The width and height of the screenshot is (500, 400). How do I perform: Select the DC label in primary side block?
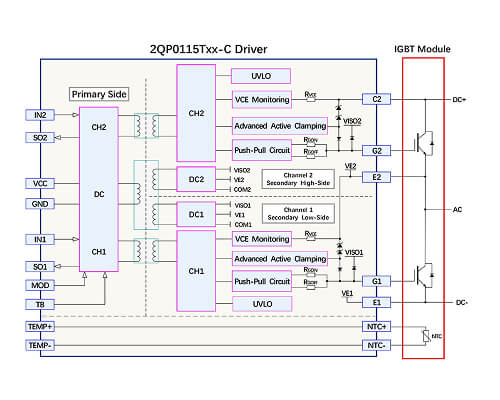[99, 194]
